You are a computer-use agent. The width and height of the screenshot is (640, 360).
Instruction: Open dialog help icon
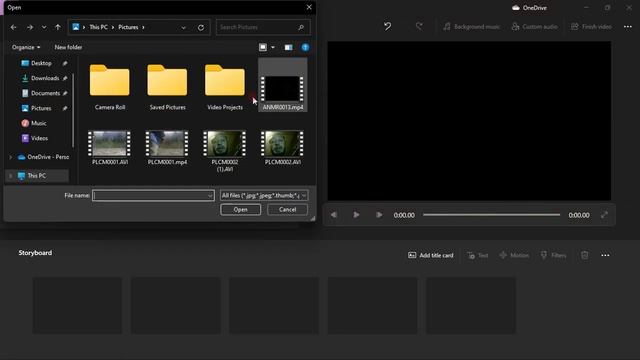point(305,47)
